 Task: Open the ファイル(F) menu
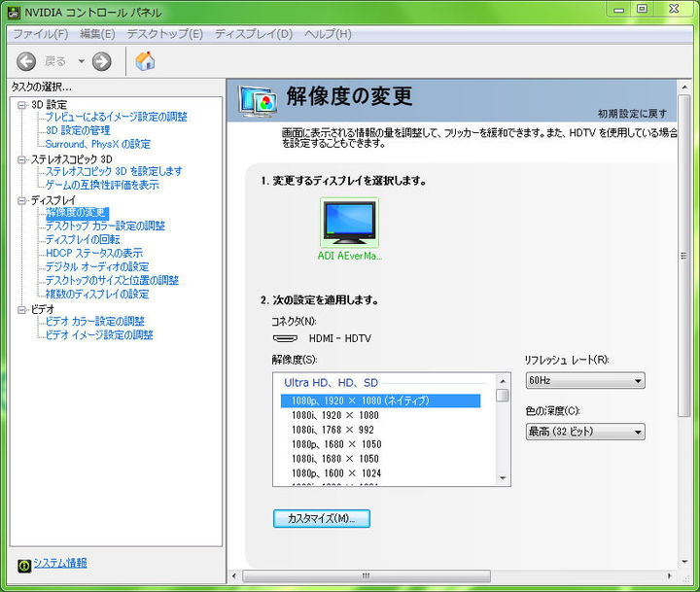(41, 34)
